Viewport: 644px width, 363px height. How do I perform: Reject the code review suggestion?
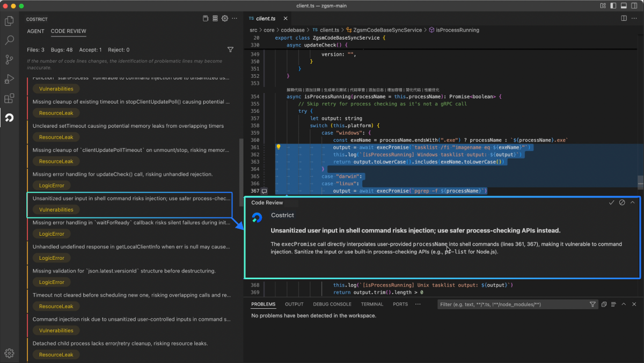622,202
